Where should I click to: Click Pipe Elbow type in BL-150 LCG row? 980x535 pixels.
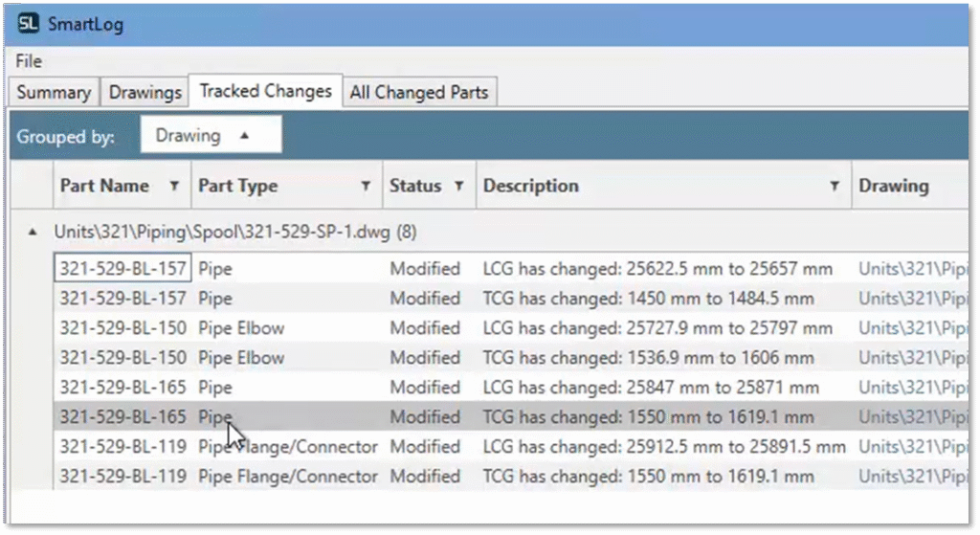[241, 328]
